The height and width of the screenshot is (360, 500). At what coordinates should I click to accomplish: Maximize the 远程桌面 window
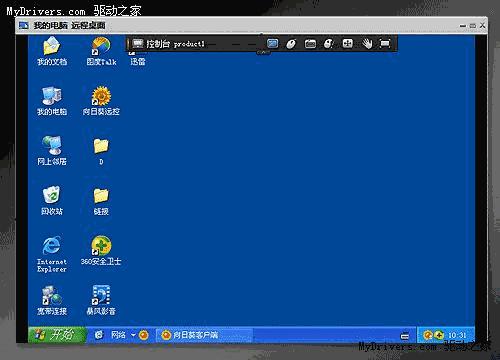(x=473, y=25)
